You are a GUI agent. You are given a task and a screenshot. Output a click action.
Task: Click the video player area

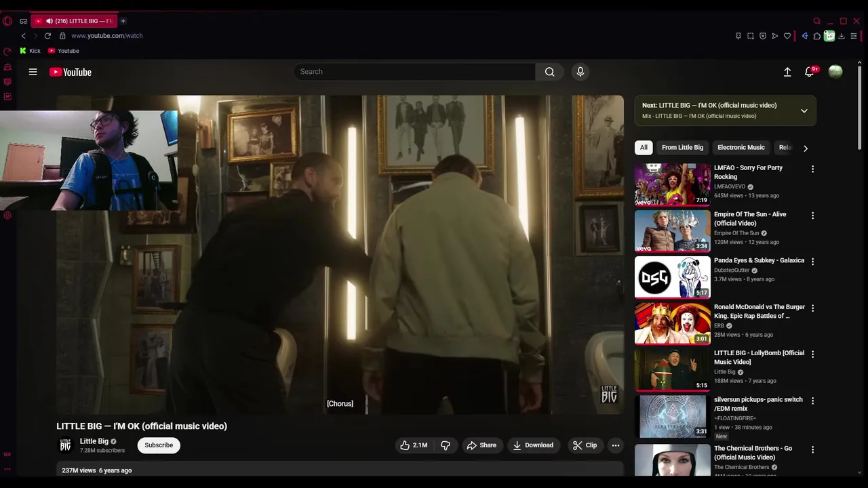coord(340,254)
